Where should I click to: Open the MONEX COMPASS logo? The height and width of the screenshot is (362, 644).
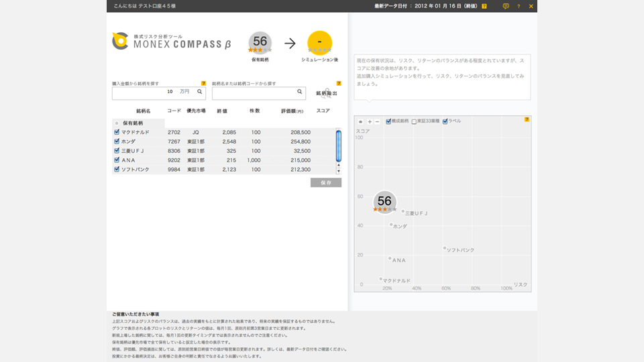point(172,42)
